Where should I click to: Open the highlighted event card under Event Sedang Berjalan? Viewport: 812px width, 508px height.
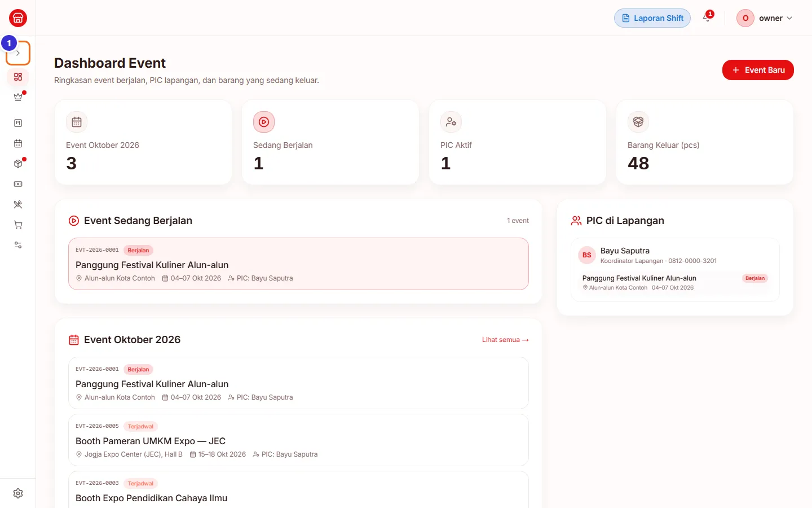(x=298, y=264)
